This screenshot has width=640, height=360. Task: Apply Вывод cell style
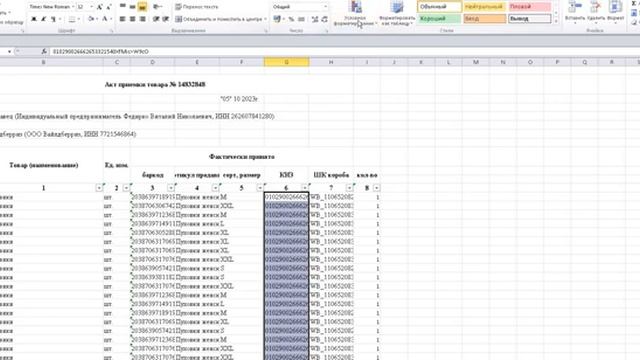point(529,19)
